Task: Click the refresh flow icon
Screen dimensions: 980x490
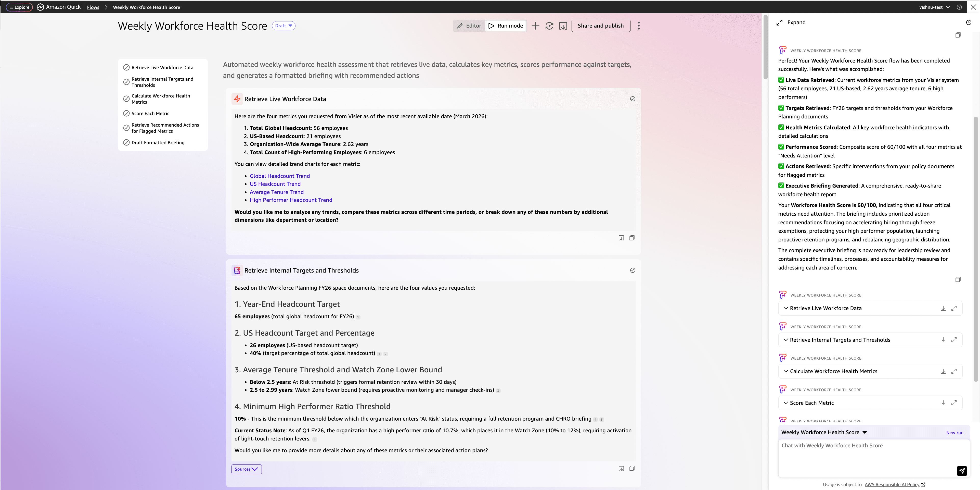Action: pyautogui.click(x=549, y=26)
